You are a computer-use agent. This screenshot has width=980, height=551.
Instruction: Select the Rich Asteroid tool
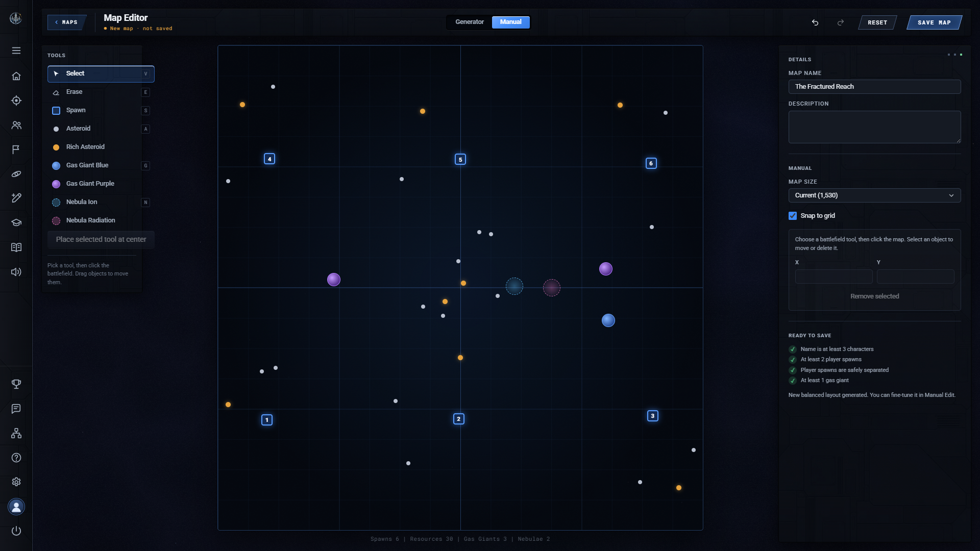point(101,147)
